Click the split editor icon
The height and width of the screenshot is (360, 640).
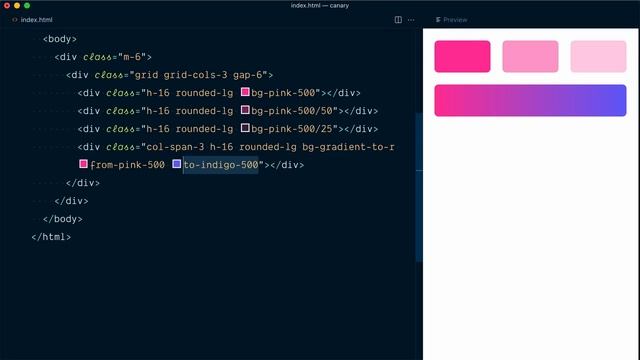398,20
